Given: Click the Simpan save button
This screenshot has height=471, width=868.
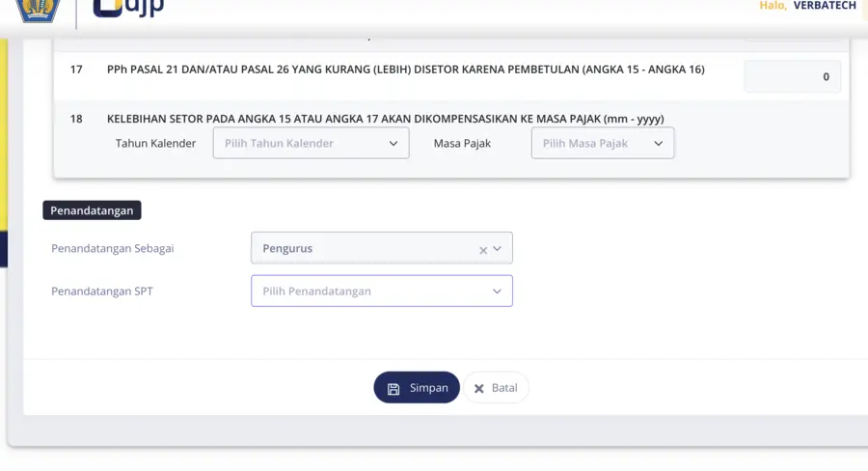Looking at the screenshot, I should (417, 387).
